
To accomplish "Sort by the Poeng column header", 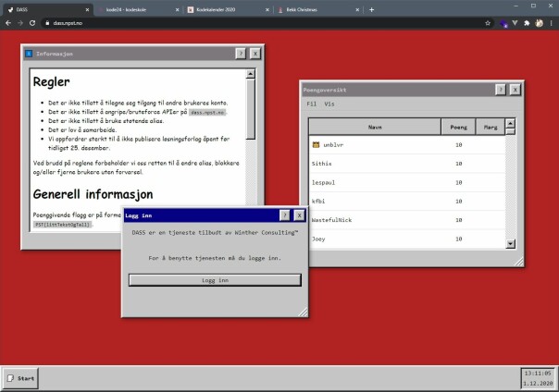I will click(458, 127).
